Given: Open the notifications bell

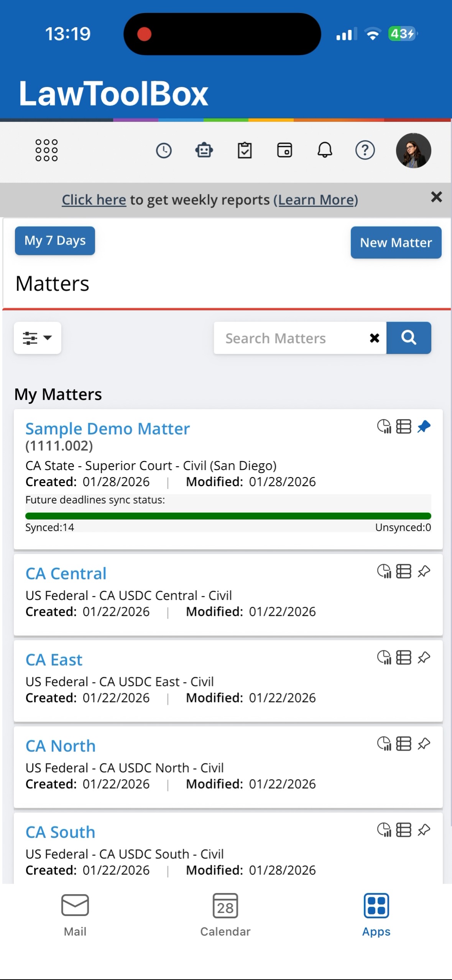Looking at the screenshot, I should click(x=325, y=150).
